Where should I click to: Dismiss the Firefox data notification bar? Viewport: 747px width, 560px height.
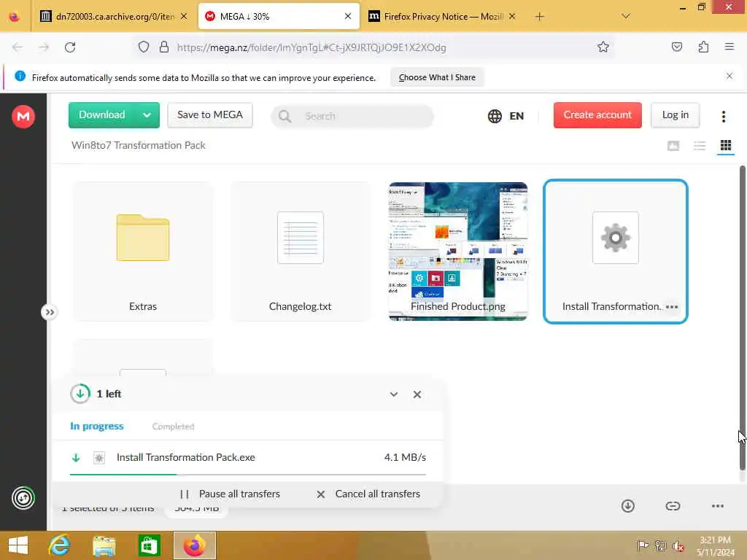click(729, 76)
